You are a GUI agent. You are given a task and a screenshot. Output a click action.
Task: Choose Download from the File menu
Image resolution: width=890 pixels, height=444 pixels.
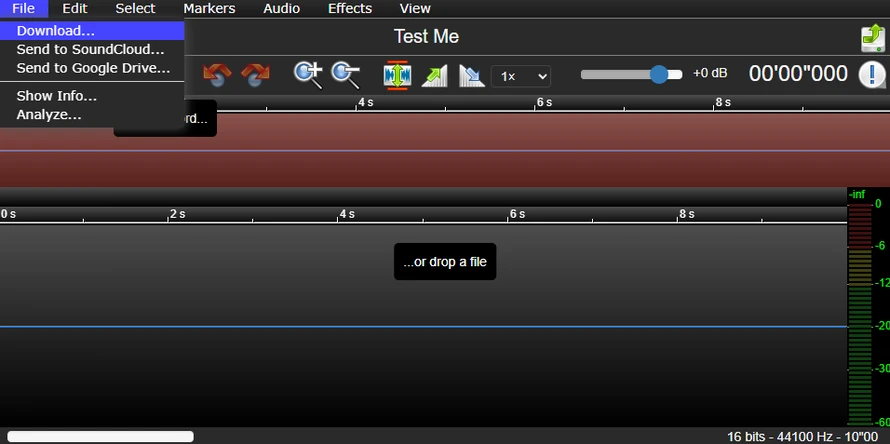pyautogui.click(x=56, y=31)
